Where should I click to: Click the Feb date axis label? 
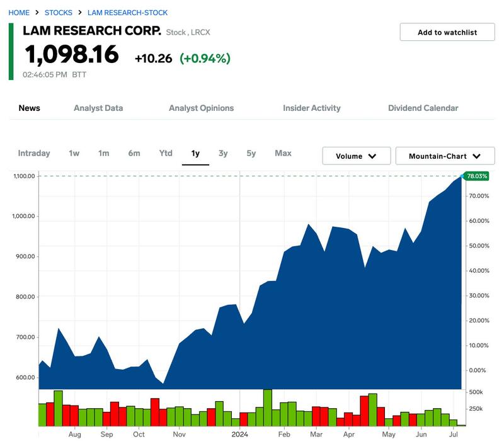[x=284, y=435]
